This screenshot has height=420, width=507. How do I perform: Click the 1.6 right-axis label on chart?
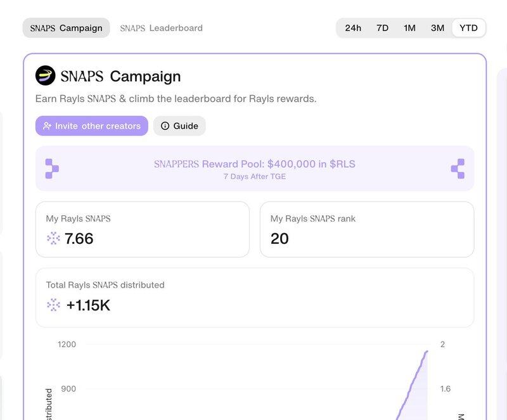pyautogui.click(x=446, y=388)
